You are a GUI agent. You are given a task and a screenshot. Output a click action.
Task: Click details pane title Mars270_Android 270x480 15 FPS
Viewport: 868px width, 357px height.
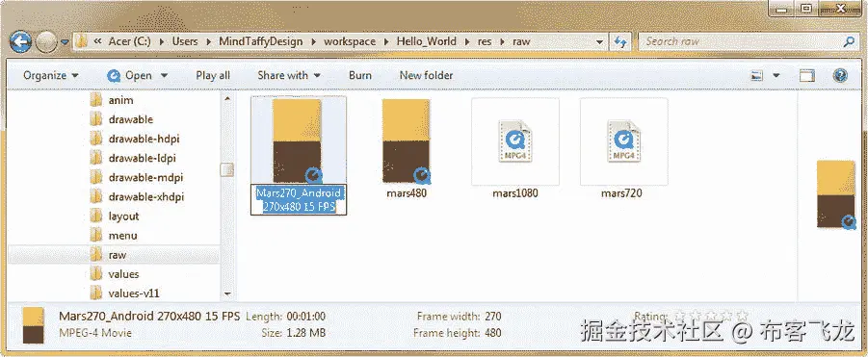149,317
